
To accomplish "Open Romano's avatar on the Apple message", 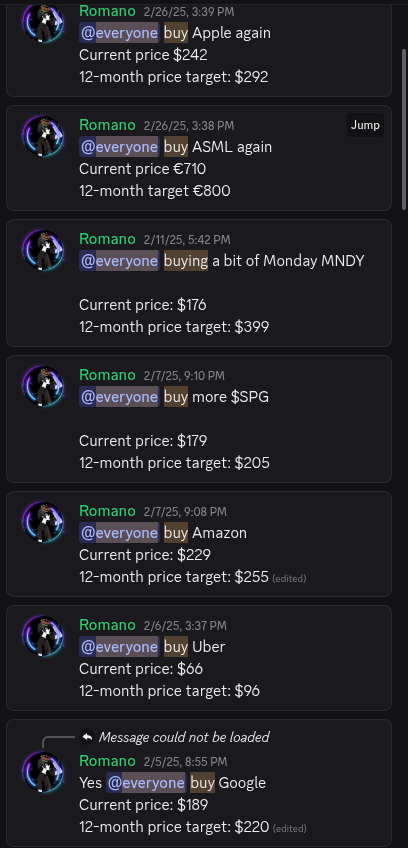I will click(x=43, y=22).
